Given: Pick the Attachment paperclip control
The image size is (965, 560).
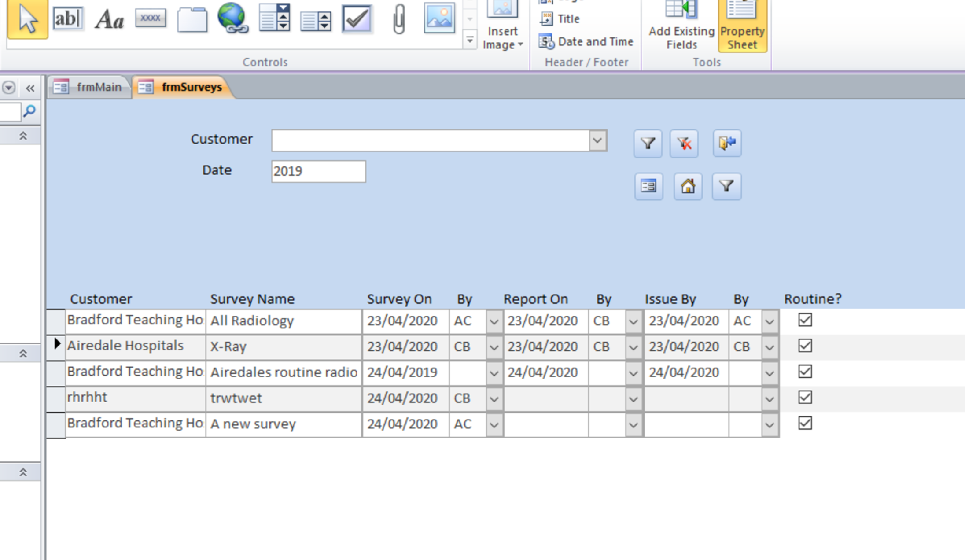Looking at the screenshot, I should 399,19.
